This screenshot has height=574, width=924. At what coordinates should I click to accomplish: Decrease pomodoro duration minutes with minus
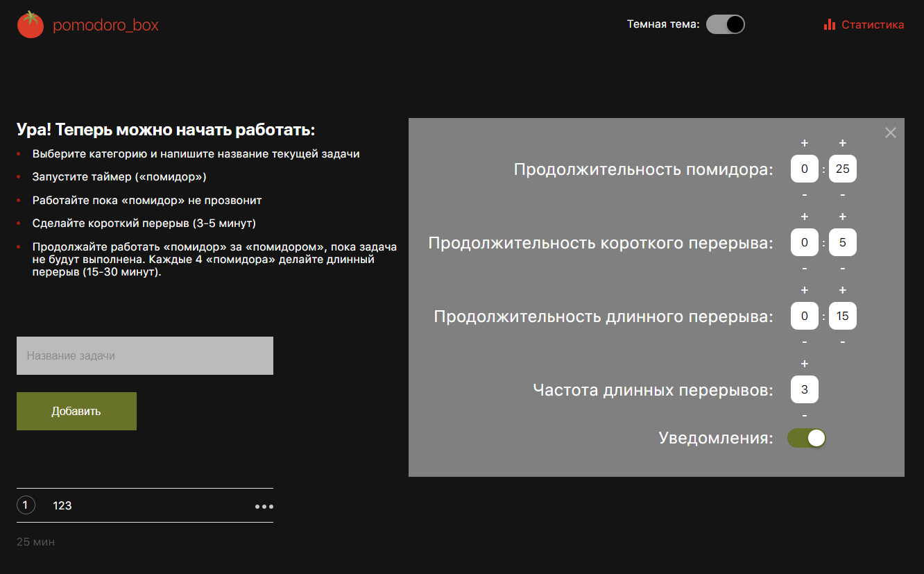pyautogui.click(x=842, y=194)
